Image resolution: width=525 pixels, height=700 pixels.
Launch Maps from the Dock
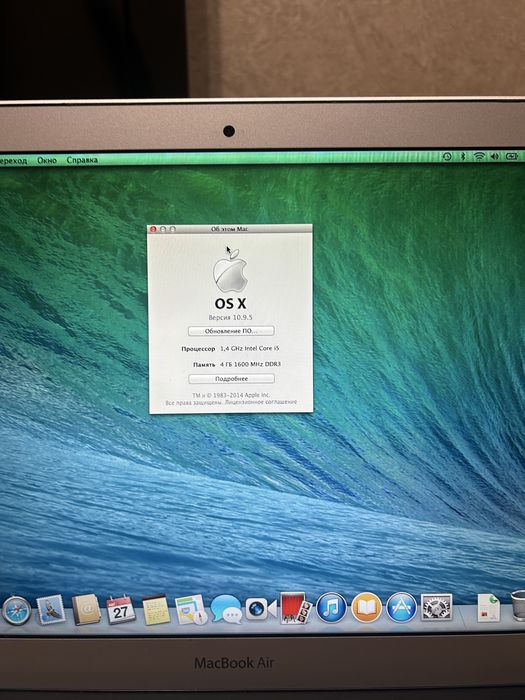click(x=191, y=609)
